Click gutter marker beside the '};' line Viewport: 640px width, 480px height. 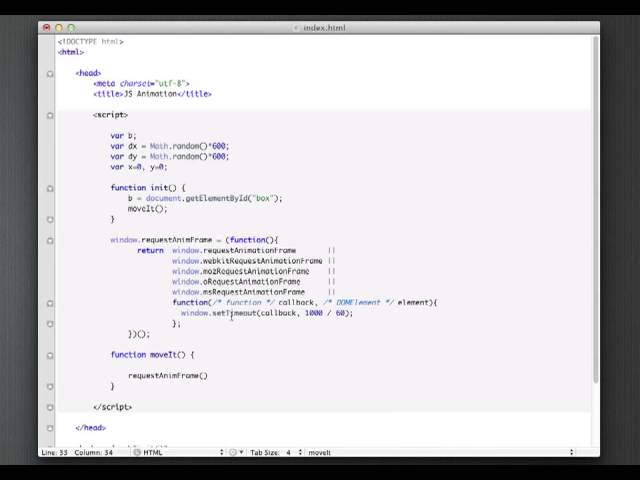50,324
